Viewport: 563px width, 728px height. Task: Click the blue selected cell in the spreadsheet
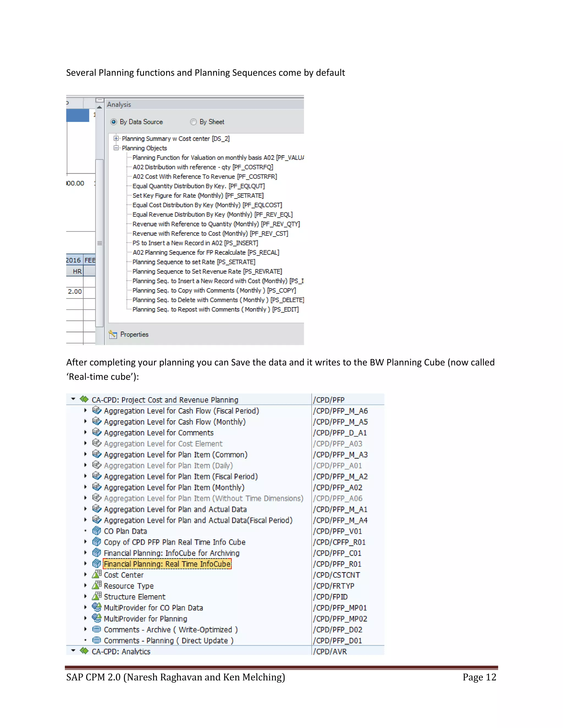tap(77, 115)
